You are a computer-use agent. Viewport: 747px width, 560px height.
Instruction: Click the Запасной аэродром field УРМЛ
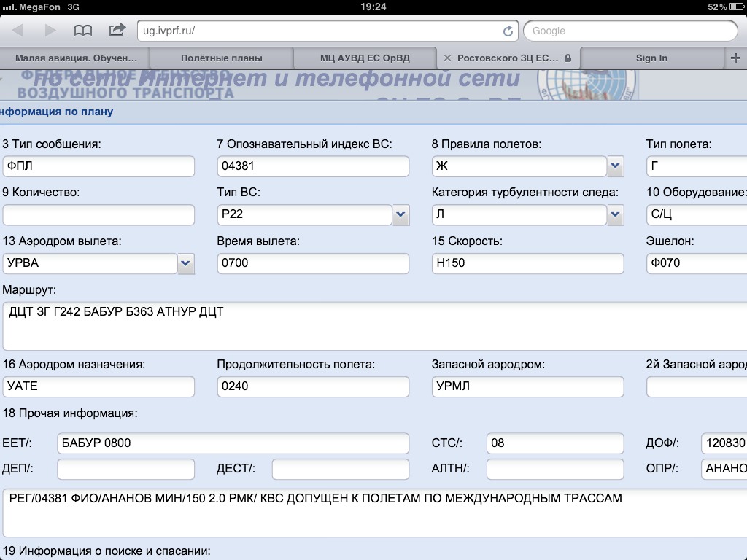(527, 386)
